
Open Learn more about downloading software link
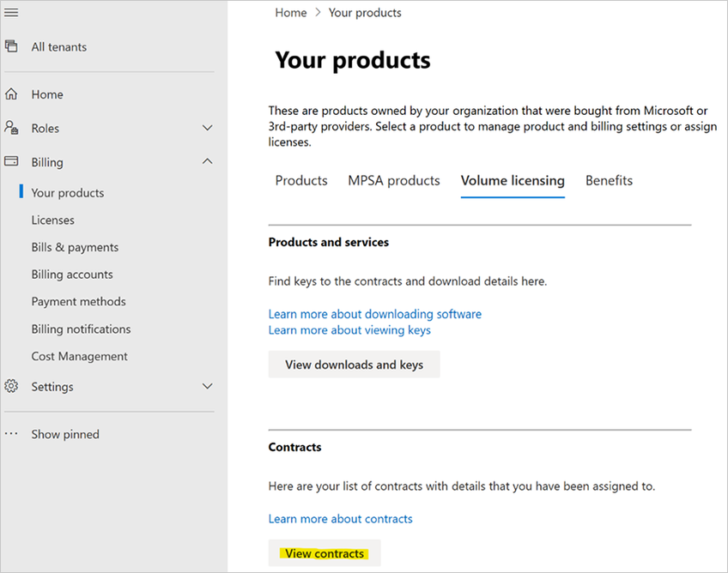(374, 314)
